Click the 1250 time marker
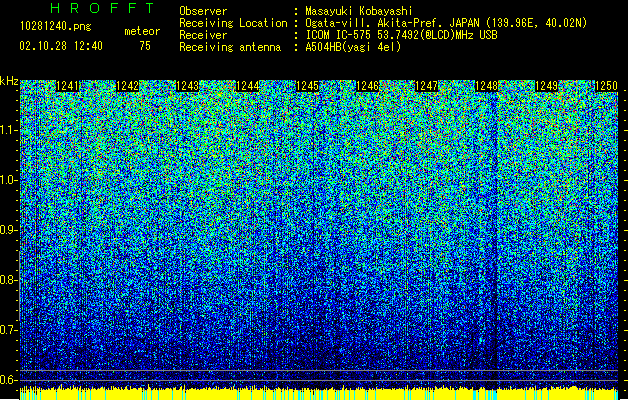Viewport: 629px width, 400px height. [606, 86]
